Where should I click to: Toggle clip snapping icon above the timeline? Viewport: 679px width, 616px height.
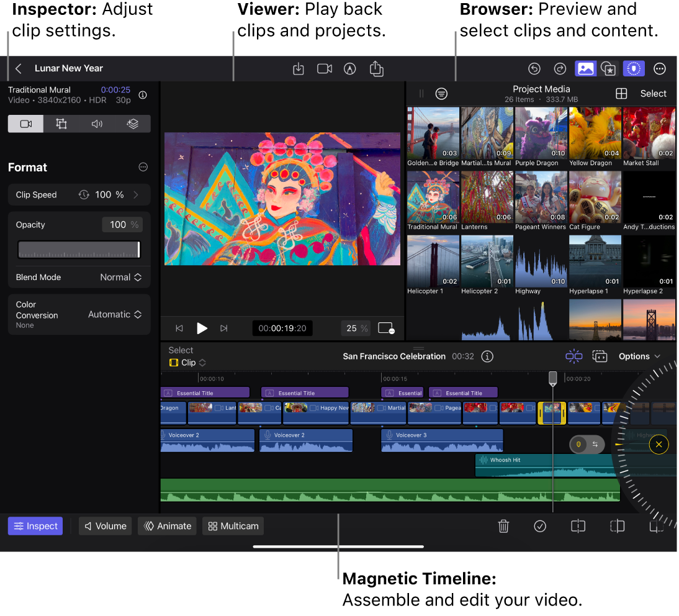(x=574, y=356)
